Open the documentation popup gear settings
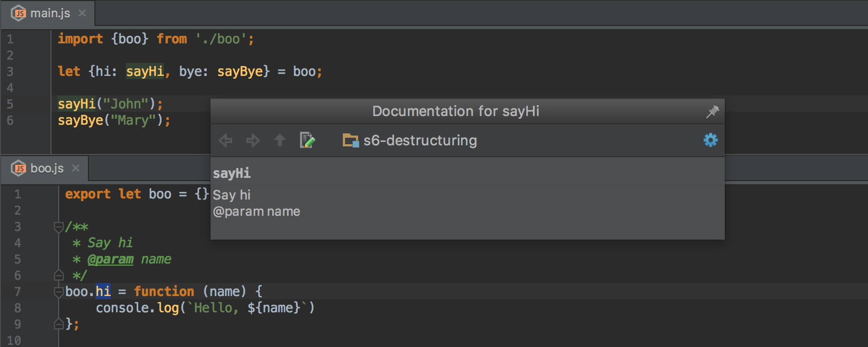The height and width of the screenshot is (347, 868). [x=710, y=140]
